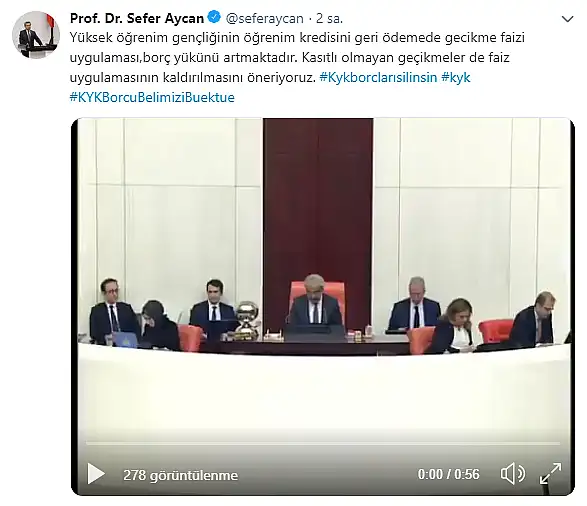587x506 pixels.
Task: Open the Prof. Dr. Sefer Aycan name link
Action: (137, 18)
